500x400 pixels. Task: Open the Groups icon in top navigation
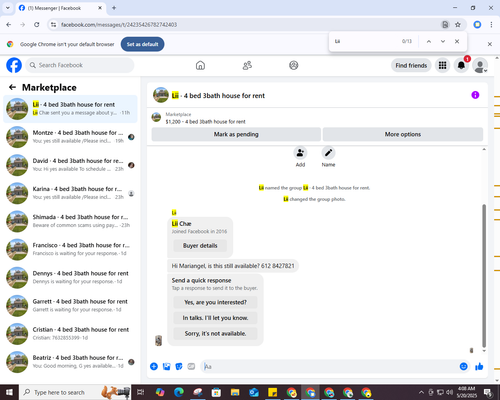coord(294,65)
